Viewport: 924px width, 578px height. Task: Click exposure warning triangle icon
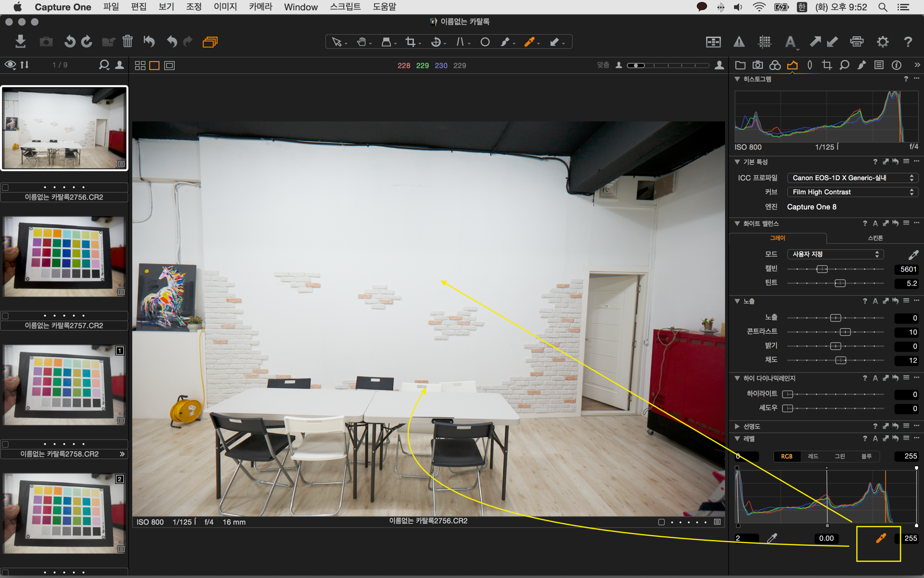(x=739, y=42)
